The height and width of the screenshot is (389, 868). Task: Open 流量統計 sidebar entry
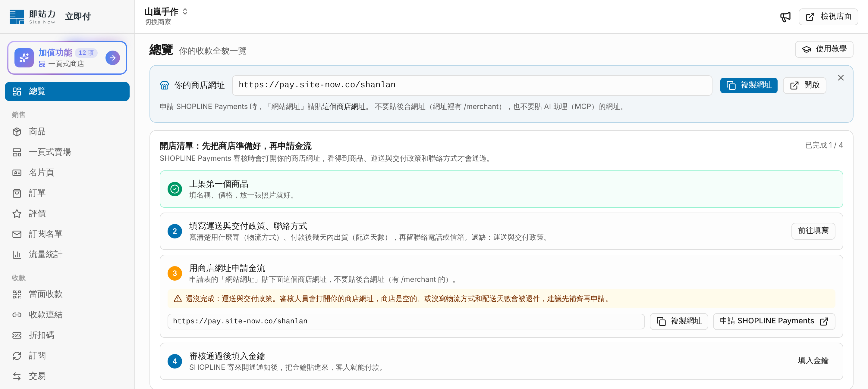tap(67, 254)
